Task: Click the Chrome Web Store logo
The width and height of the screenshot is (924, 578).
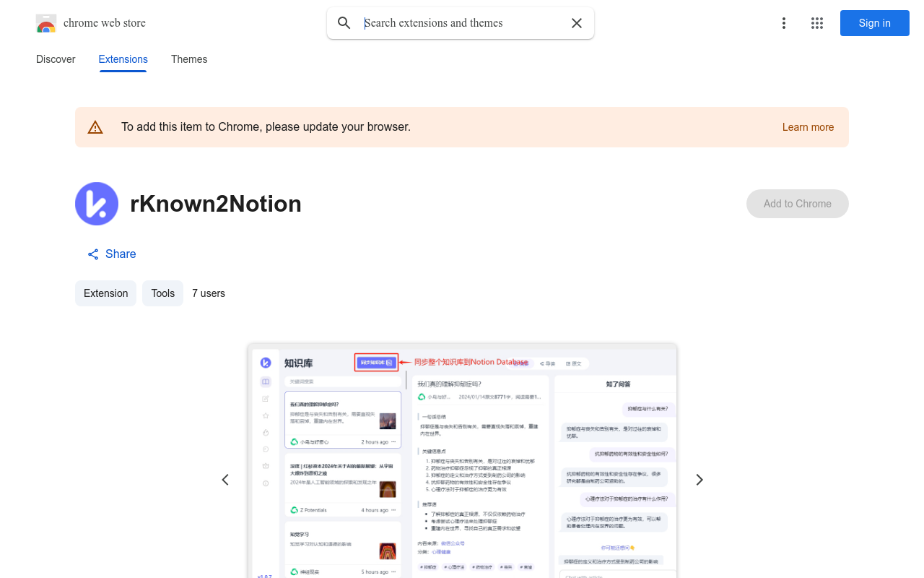Action: coord(46,23)
